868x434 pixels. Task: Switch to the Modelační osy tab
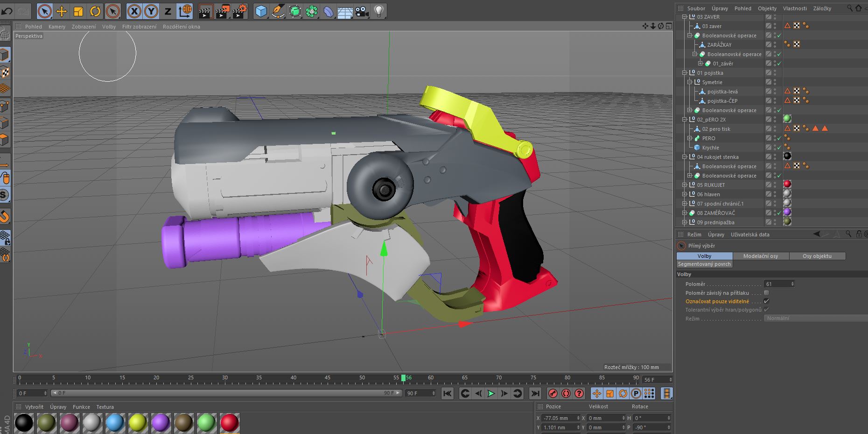(761, 256)
